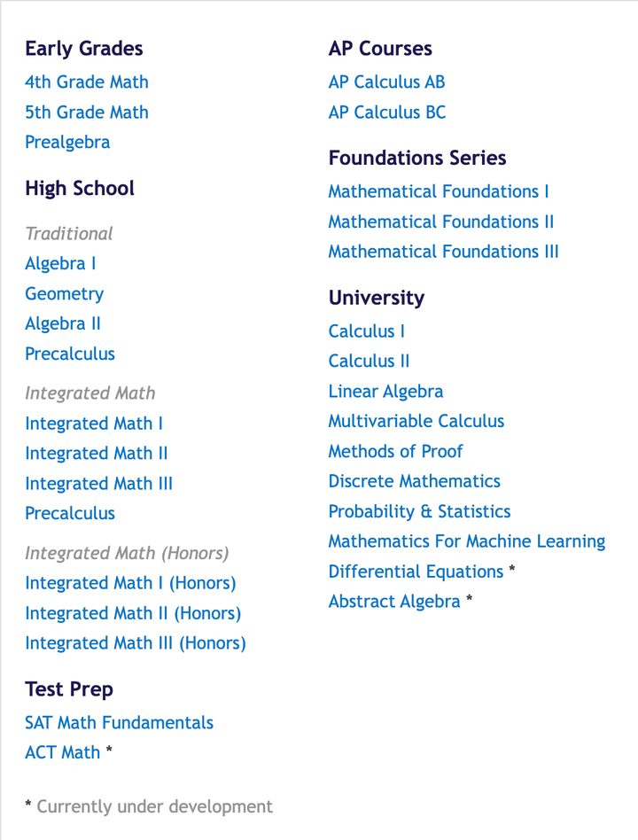Select AP Calculus BC link
This screenshot has height=840, width=638.
(386, 113)
